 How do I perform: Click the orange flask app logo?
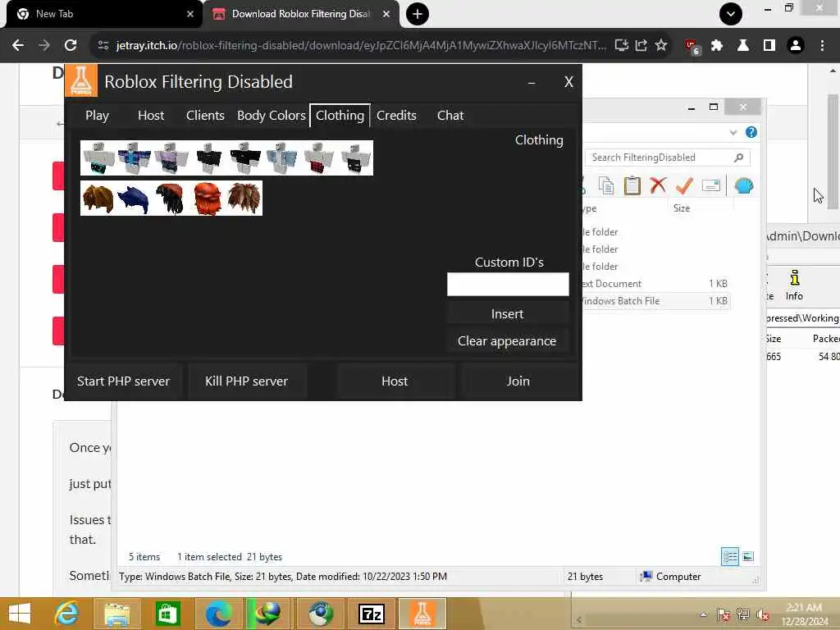81,81
